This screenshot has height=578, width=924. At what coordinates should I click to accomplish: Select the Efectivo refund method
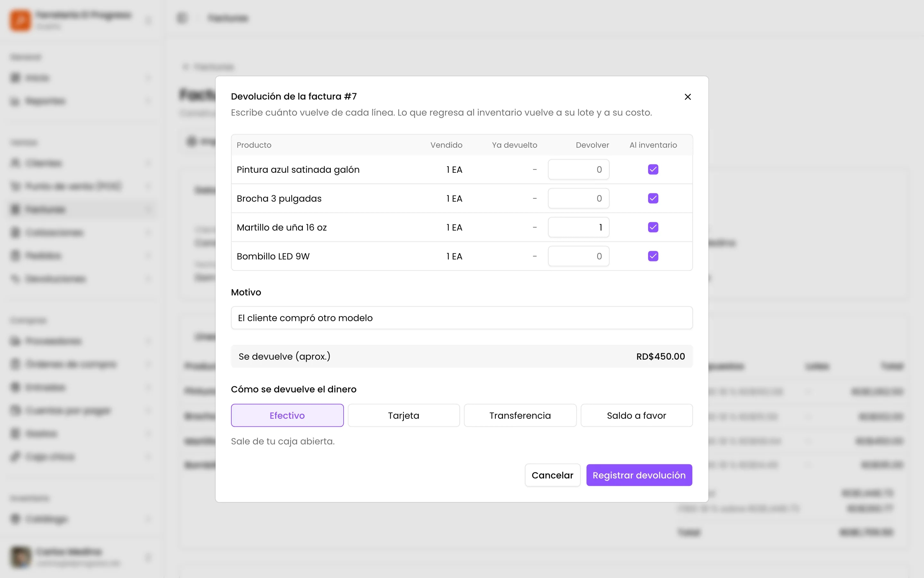point(287,415)
